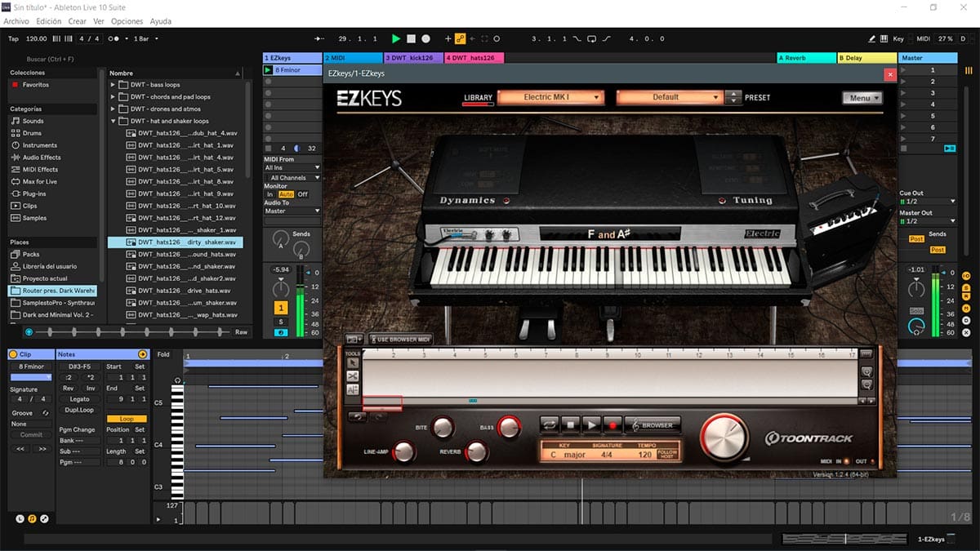Open the Opciones menu
This screenshot has width=980, height=551.
(x=127, y=21)
